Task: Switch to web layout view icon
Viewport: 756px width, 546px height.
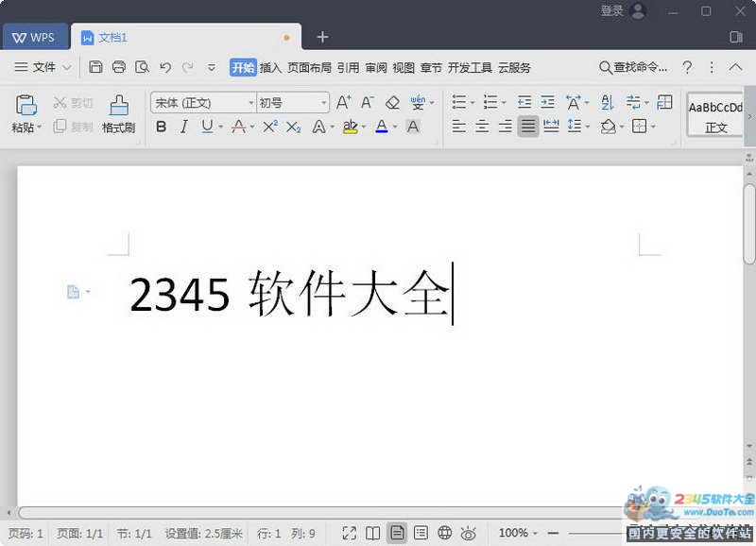Action: click(x=445, y=532)
